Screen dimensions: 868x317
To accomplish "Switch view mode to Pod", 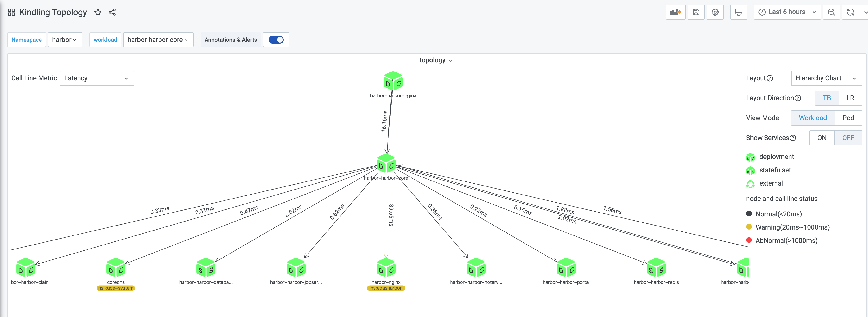I will click(x=848, y=118).
